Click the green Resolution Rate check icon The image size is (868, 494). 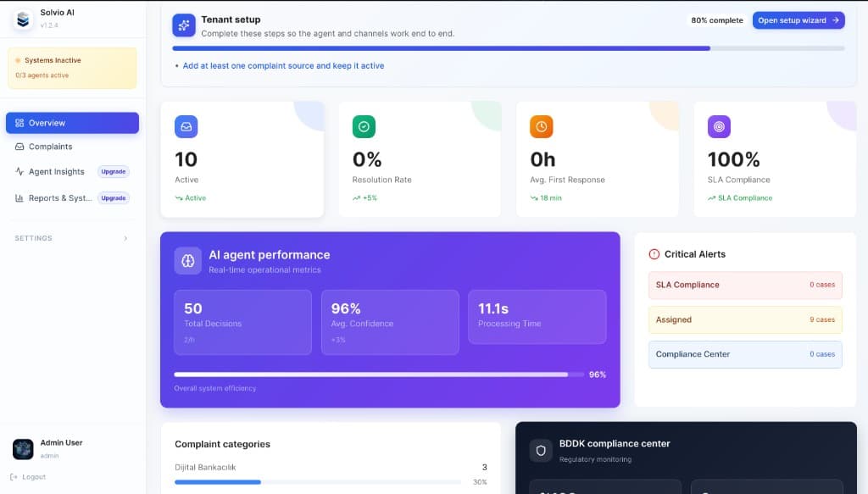point(364,126)
